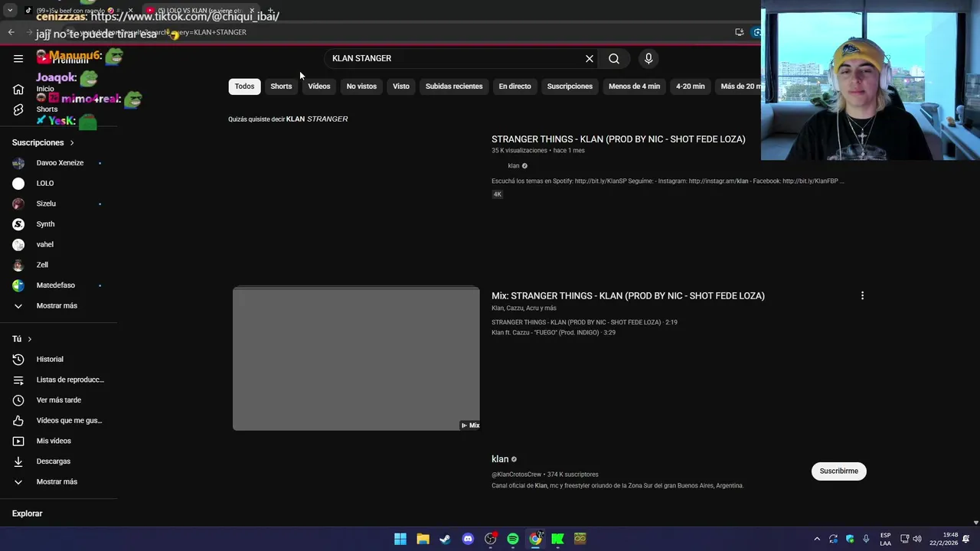Screen dimensions: 980x551
Task: Select the 4-20 min filter chip
Action: click(690, 86)
